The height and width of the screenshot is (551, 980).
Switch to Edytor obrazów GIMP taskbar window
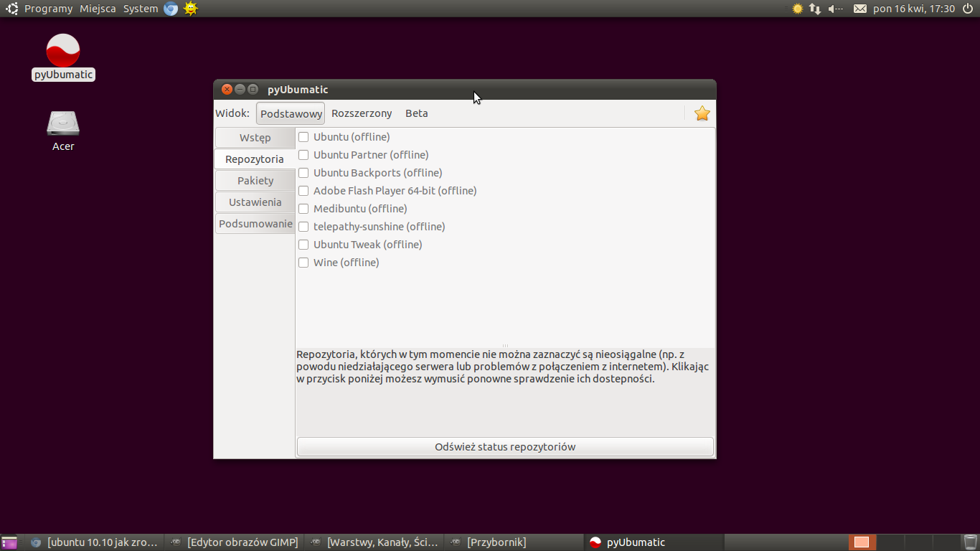tap(234, 542)
